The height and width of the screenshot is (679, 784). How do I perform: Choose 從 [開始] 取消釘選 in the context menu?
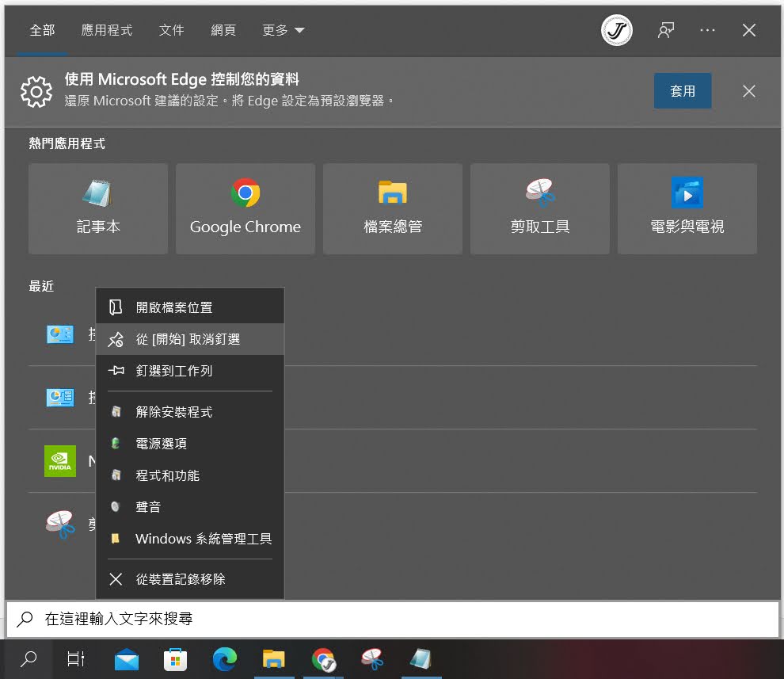coord(190,339)
